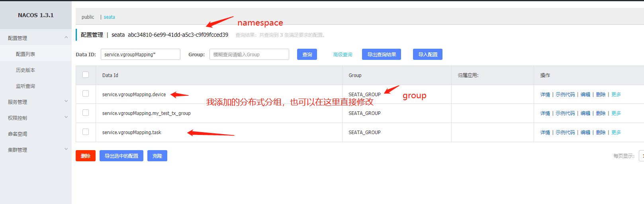Screen dimensions: 644x204
Task: Open 详情 for service.vgroupMapping.my_test_tx_group
Action: point(545,113)
